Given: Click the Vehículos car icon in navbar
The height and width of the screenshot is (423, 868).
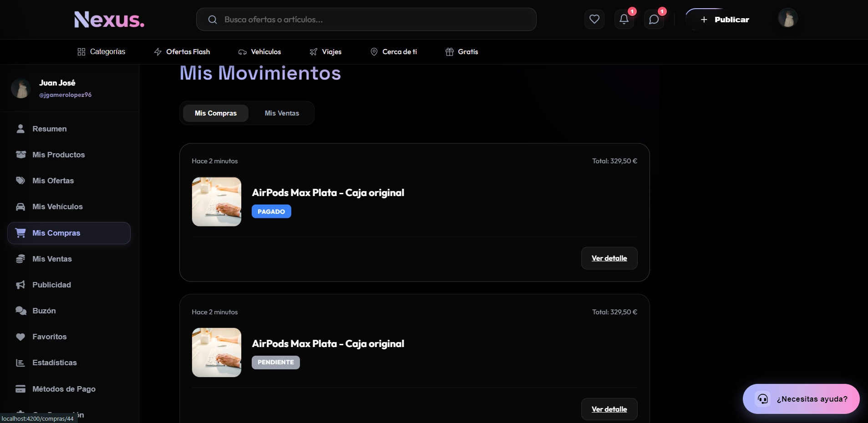Looking at the screenshot, I should click(243, 52).
